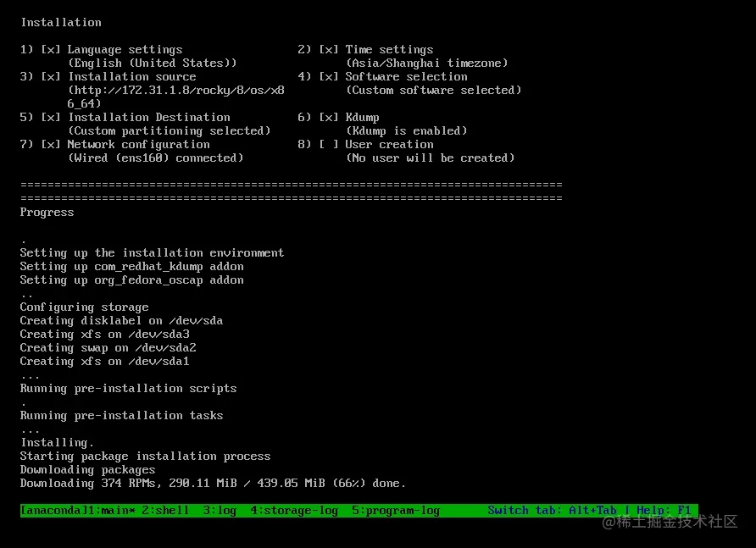
Task: Click the 'Progress' heading
Action: [47, 213]
